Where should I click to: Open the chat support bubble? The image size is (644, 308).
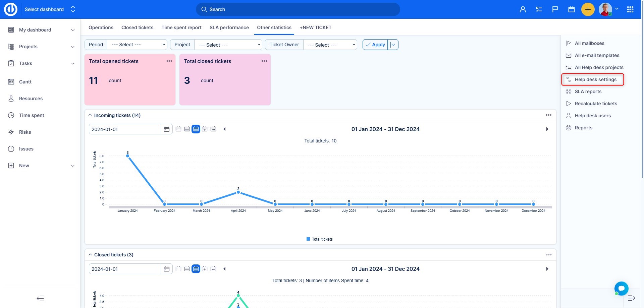(x=621, y=288)
